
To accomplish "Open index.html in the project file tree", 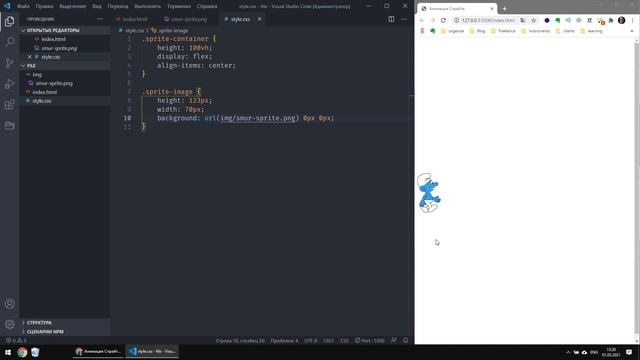I will (x=44, y=92).
